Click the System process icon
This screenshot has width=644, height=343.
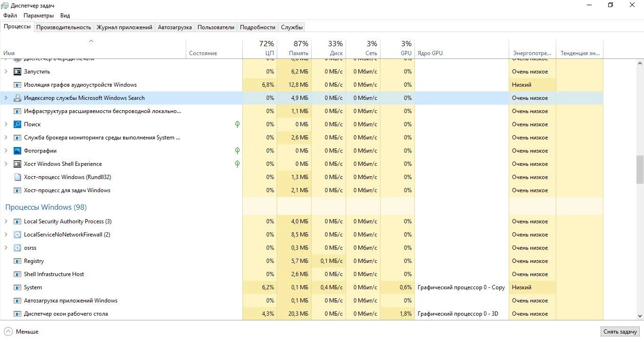coord(17,287)
